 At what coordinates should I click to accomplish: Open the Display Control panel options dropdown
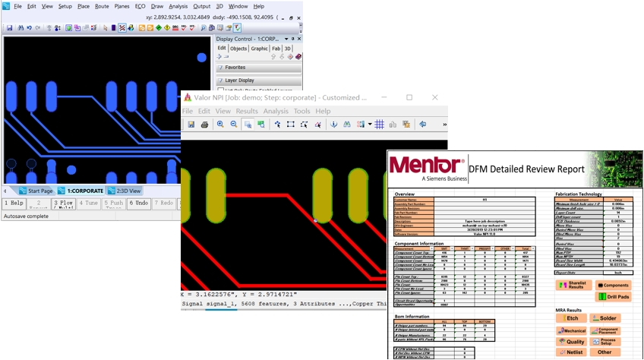pyautogui.click(x=286, y=39)
